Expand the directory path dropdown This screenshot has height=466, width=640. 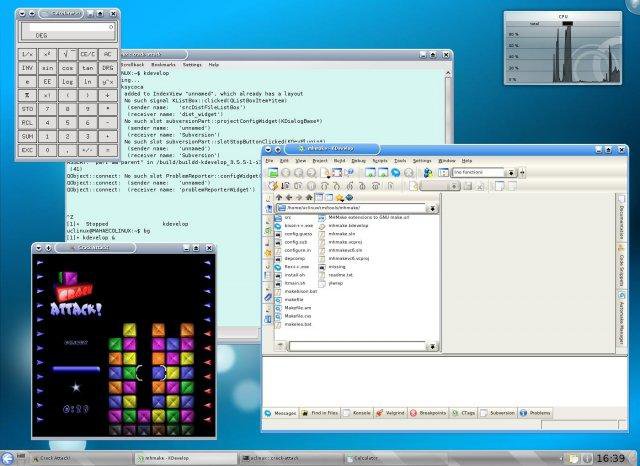coord(432,209)
